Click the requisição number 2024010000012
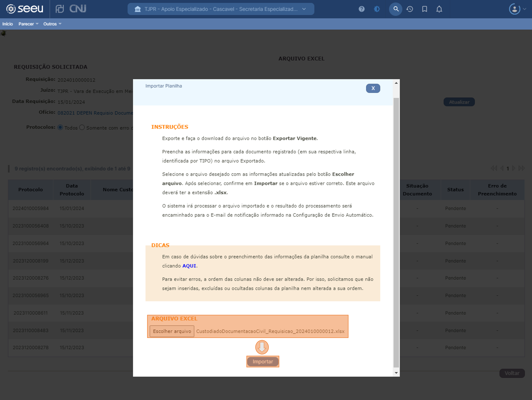Screen dimensions: 532x400 [76, 80]
